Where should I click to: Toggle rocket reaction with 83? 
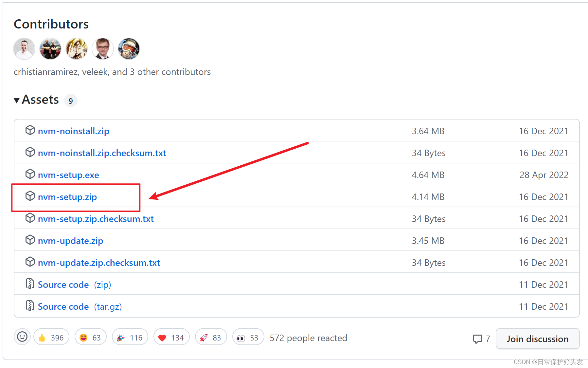click(x=211, y=337)
